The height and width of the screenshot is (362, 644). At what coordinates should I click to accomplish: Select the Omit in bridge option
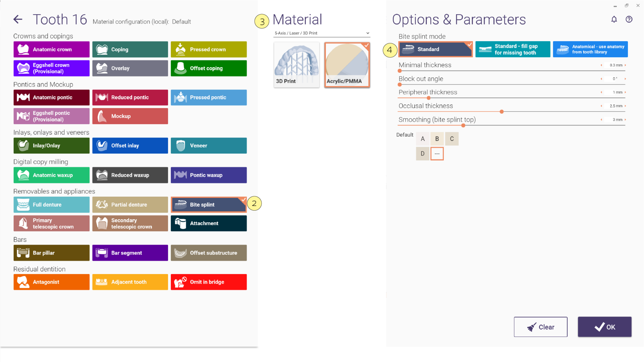pyautogui.click(x=209, y=282)
